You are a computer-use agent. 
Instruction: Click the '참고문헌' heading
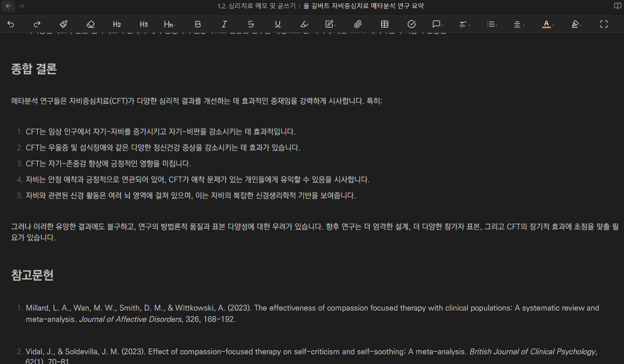tap(32, 275)
